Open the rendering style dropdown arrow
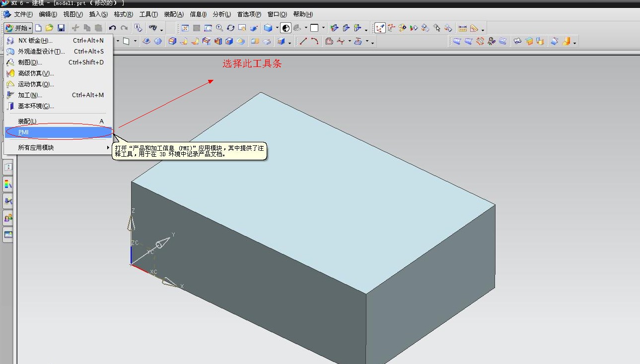The height and width of the screenshot is (364, 640). [x=277, y=28]
